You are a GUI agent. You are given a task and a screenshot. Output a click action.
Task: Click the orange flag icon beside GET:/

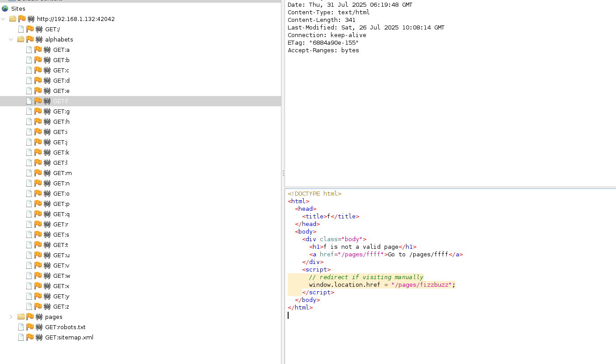pyautogui.click(x=30, y=29)
